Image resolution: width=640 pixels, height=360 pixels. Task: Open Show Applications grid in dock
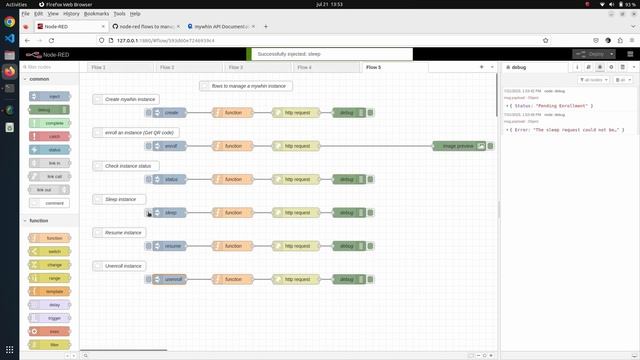(9, 350)
